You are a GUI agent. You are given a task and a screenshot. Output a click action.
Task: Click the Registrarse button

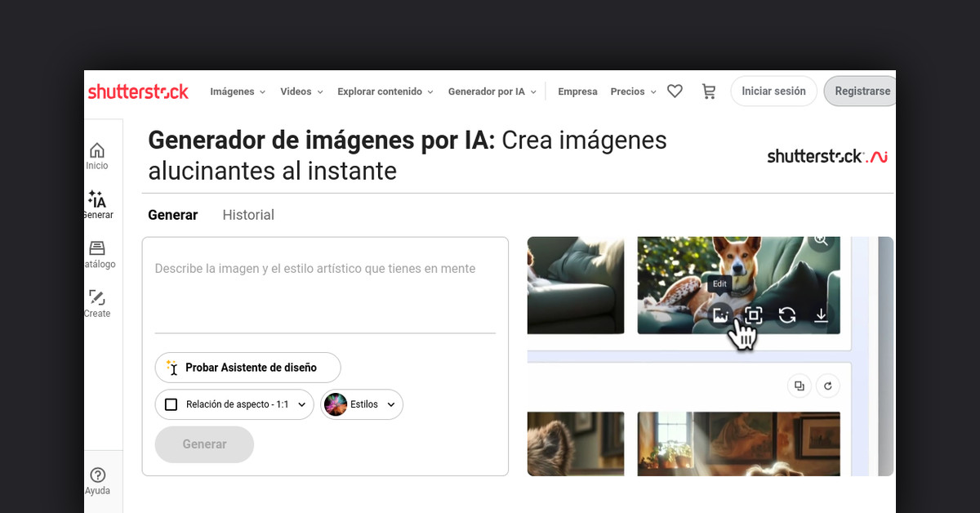862,91
